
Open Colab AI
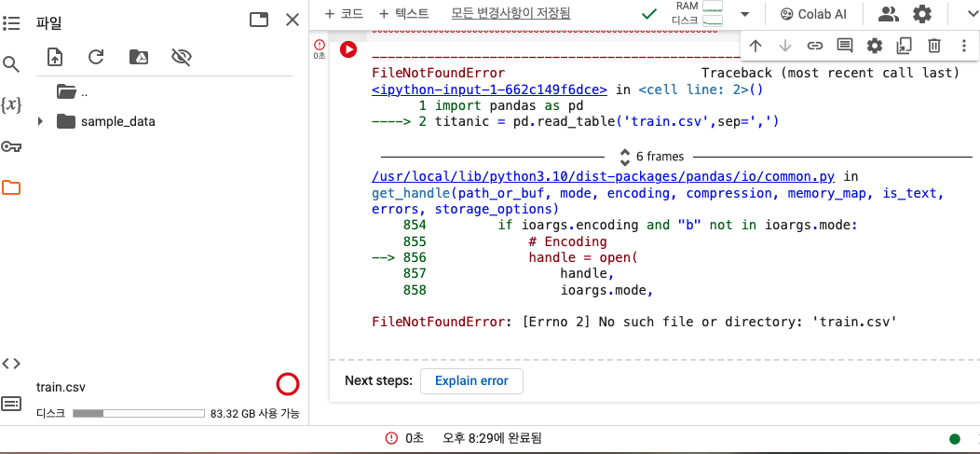(814, 14)
